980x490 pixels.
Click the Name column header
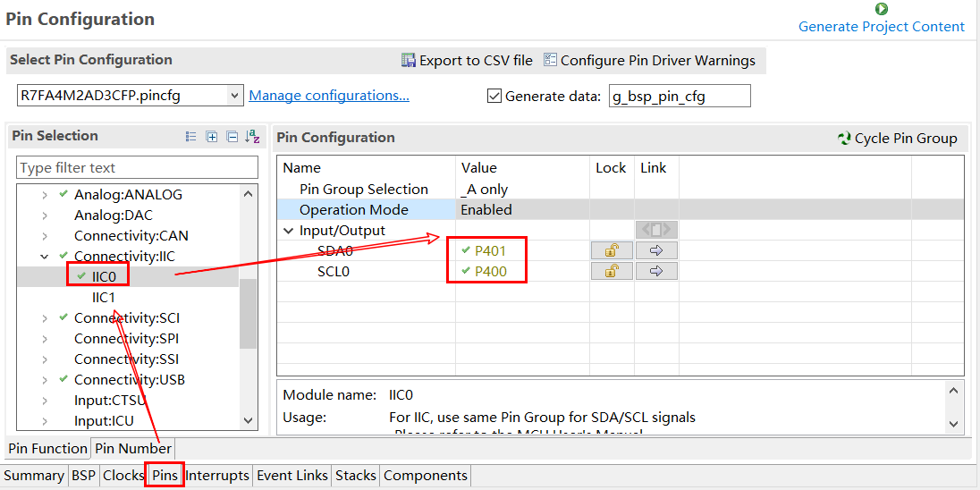(302, 168)
